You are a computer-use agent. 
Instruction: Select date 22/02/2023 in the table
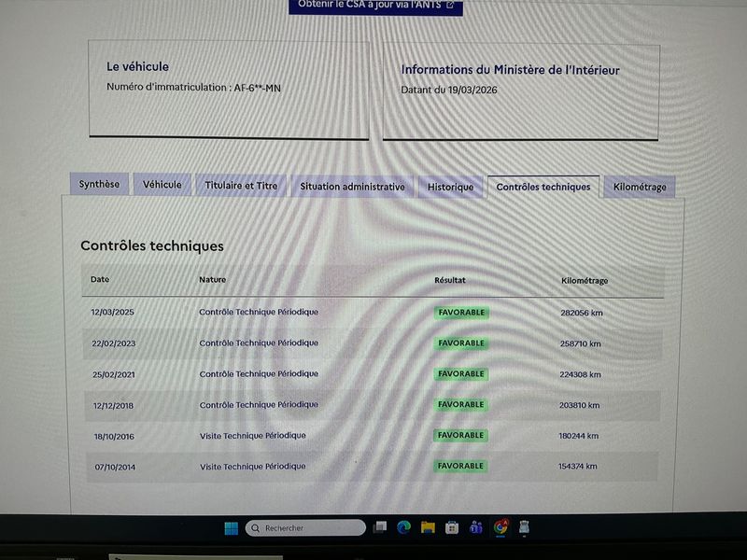pos(113,343)
